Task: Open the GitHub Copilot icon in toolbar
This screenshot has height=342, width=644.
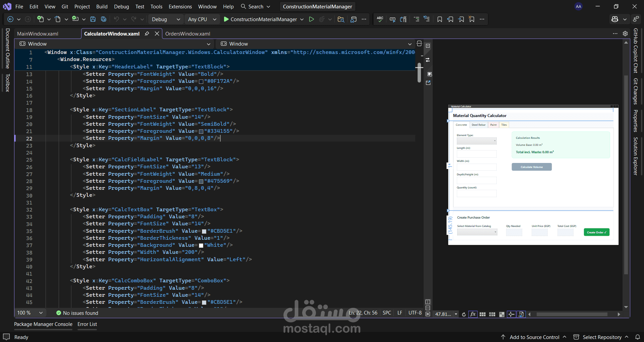Action: (x=615, y=19)
